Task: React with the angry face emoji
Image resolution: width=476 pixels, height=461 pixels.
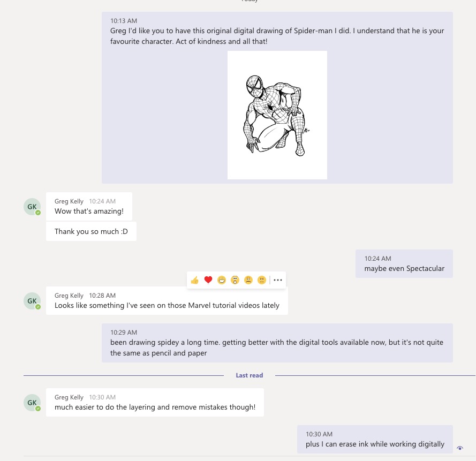Action: click(262, 280)
